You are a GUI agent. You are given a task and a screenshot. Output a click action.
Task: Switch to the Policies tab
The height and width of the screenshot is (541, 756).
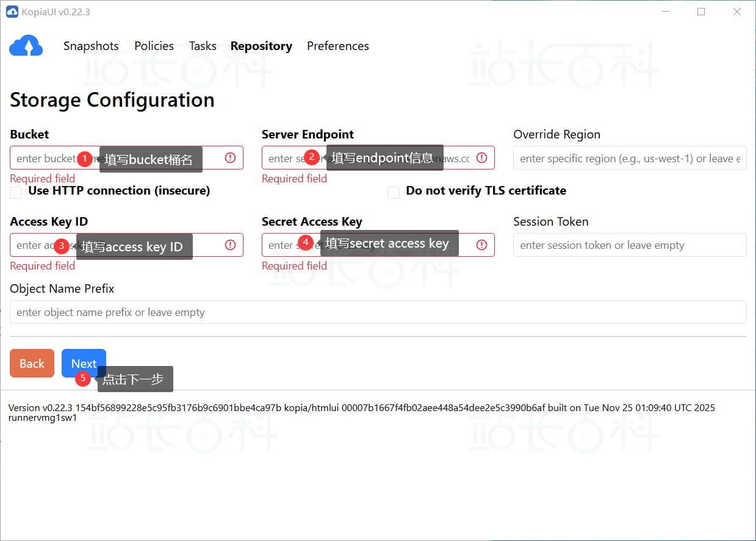(154, 46)
